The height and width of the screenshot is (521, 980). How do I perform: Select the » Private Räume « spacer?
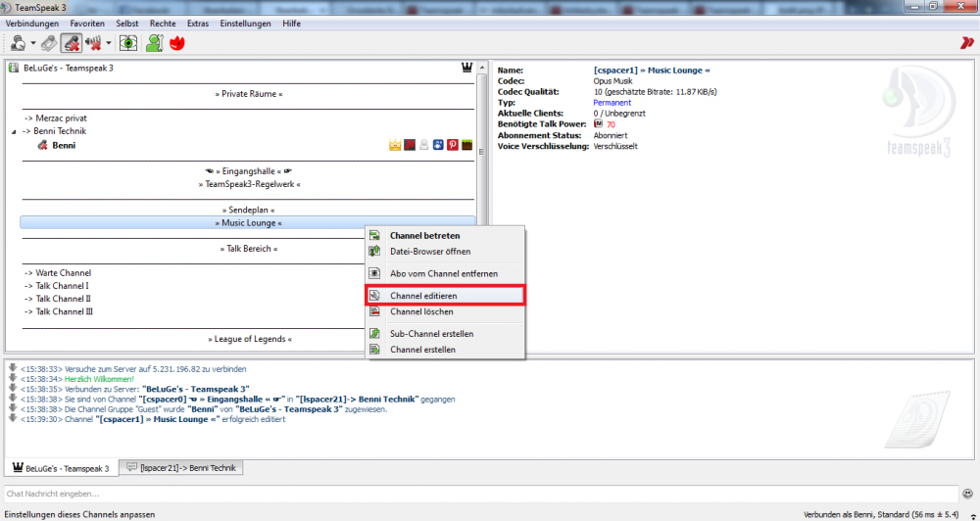(x=249, y=94)
